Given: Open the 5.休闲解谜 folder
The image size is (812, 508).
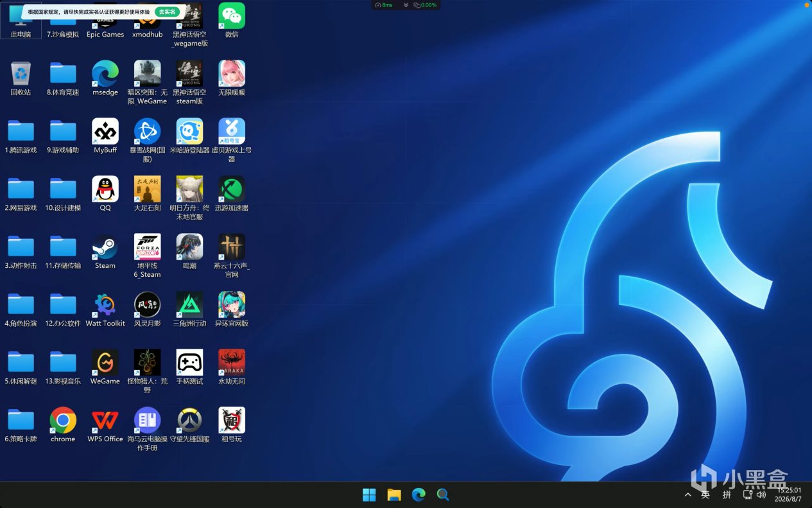Looking at the screenshot, I should pyautogui.click(x=21, y=363).
